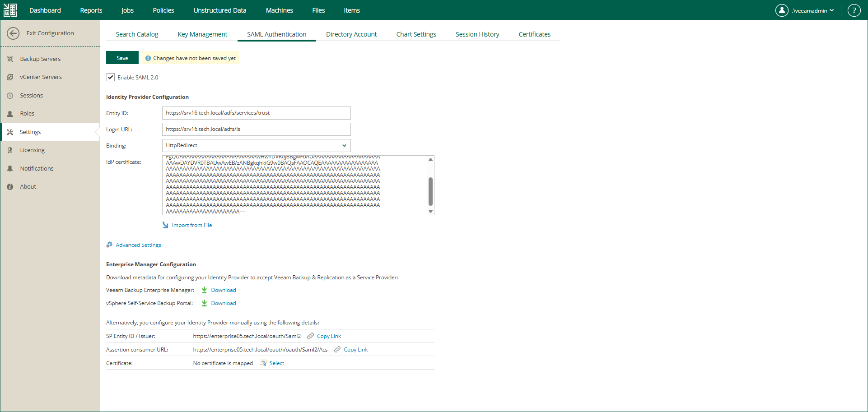This screenshot has height=412, width=868.
Task: Click the Notifications bell icon in sidebar
Action: point(10,168)
